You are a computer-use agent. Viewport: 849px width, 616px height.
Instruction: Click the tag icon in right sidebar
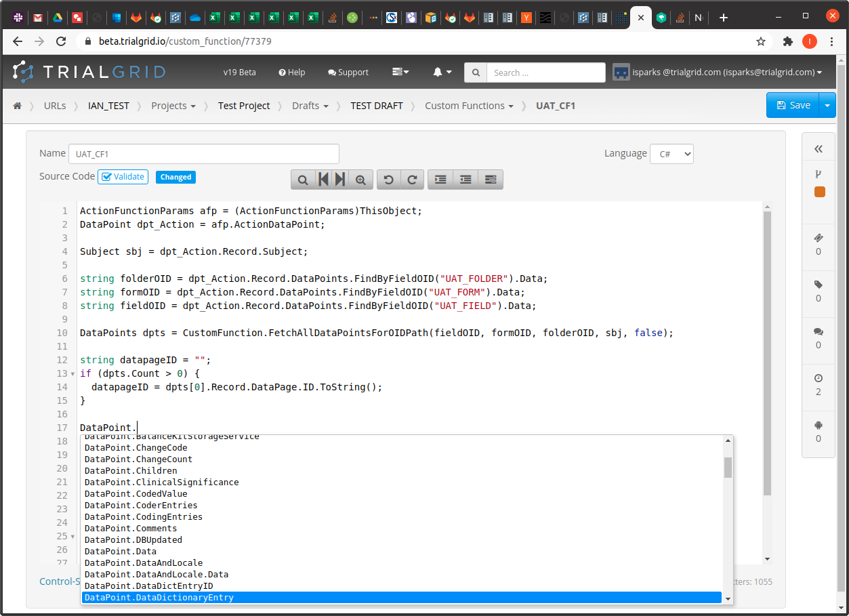coord(818,285)
